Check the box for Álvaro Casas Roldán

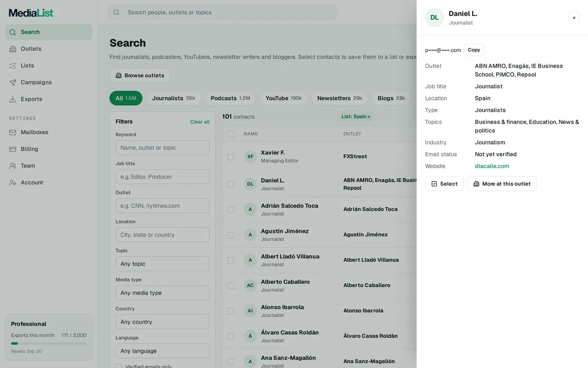coord(231,337)
